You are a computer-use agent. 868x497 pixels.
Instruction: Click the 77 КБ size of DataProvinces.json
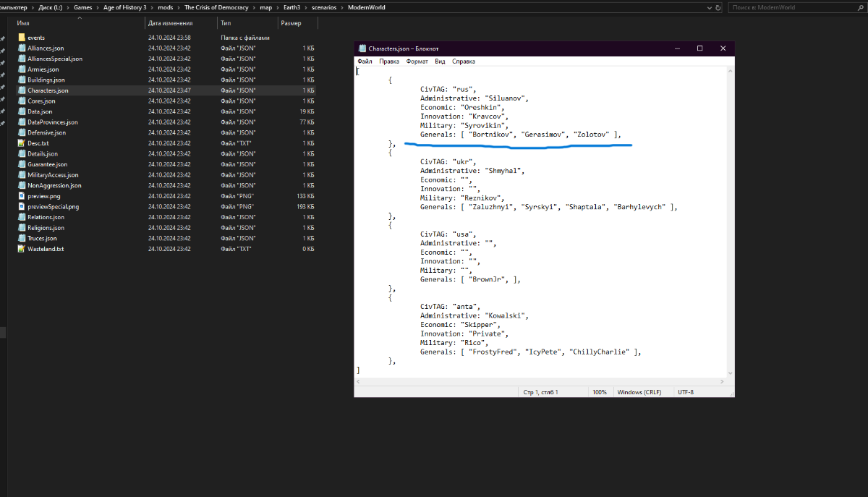[307, 122]
